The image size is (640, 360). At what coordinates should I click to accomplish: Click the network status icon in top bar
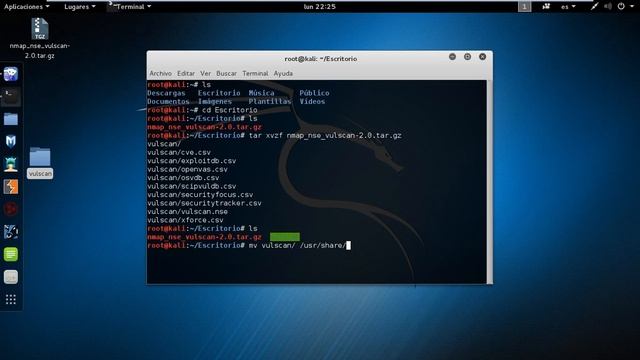[x=595, y=7]
